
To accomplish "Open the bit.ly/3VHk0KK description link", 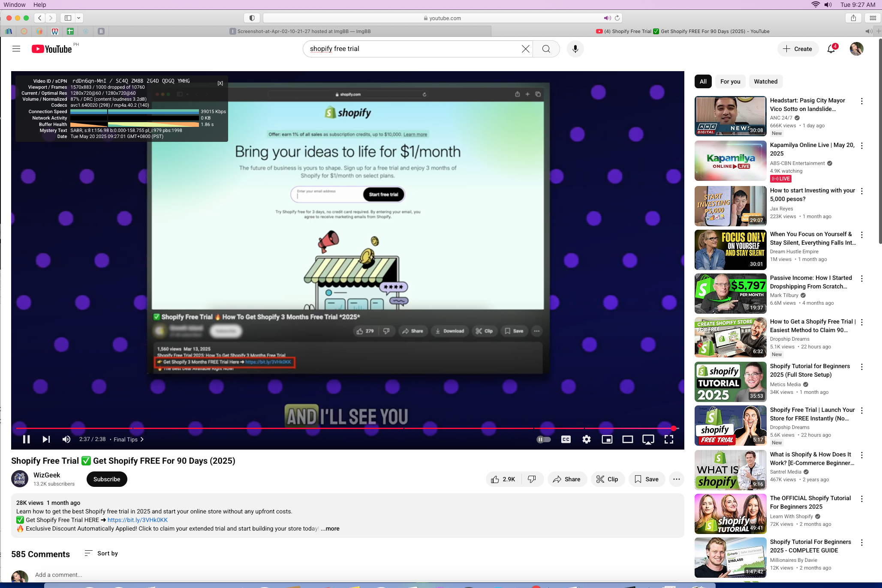I will [x=138, y=520].
